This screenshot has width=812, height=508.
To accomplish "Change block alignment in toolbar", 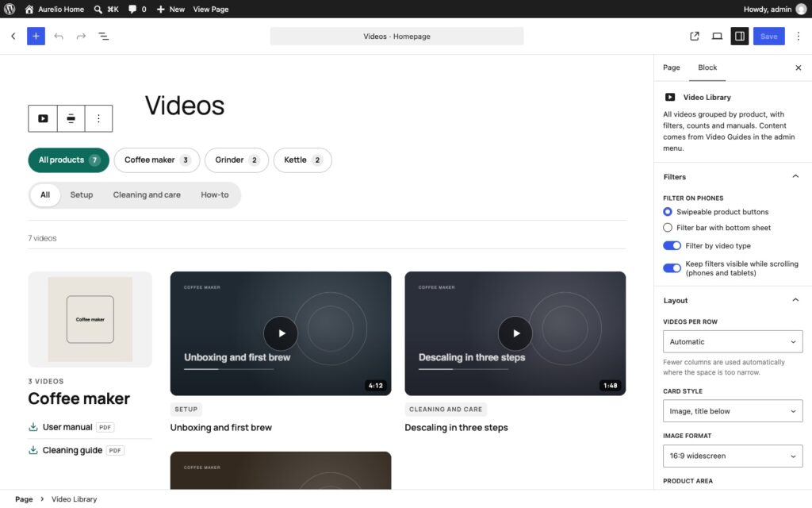I will click(x=71, y=119).
